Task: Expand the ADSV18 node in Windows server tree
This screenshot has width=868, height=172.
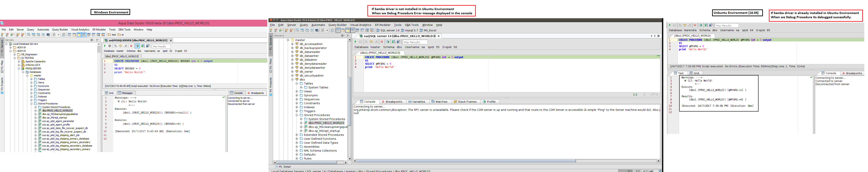Action: [x=11, y=47]
